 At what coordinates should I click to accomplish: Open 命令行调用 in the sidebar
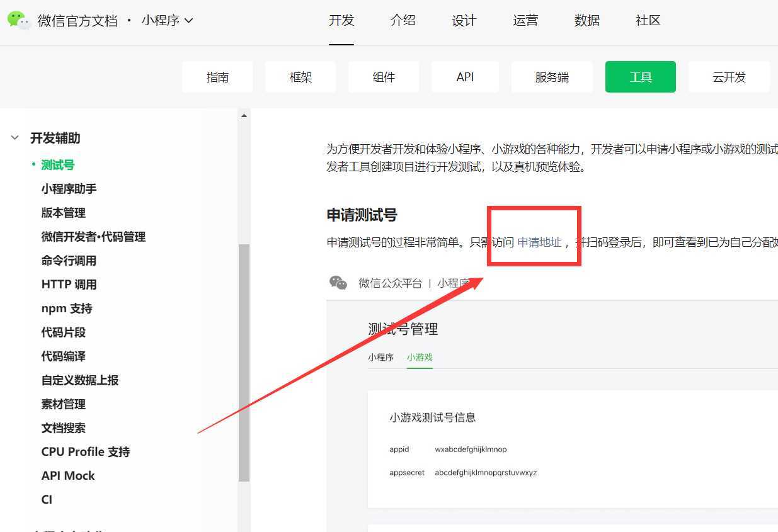coord(69,261)
